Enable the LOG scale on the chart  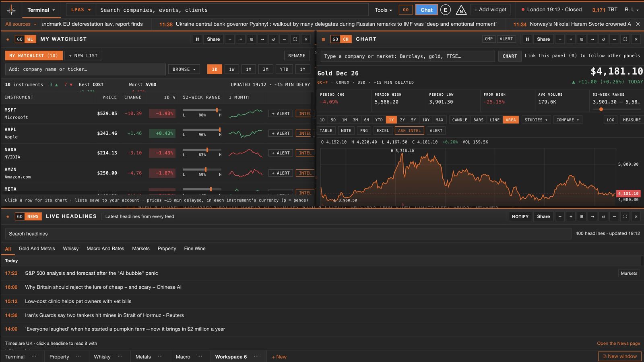611,120
